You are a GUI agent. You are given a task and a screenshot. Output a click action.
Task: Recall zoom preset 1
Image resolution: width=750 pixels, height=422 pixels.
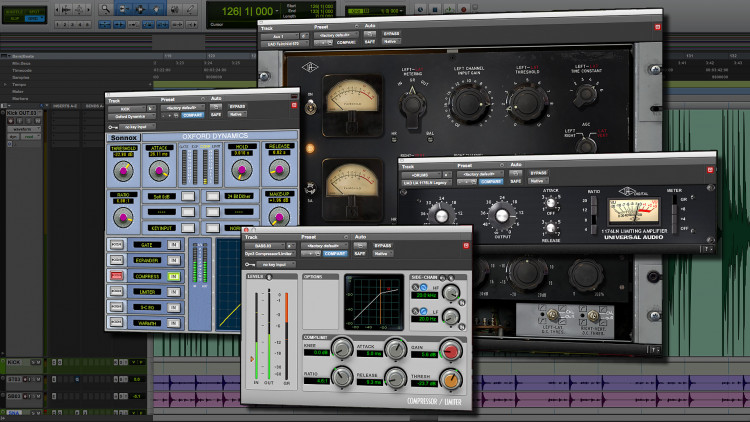click(58, 24)
